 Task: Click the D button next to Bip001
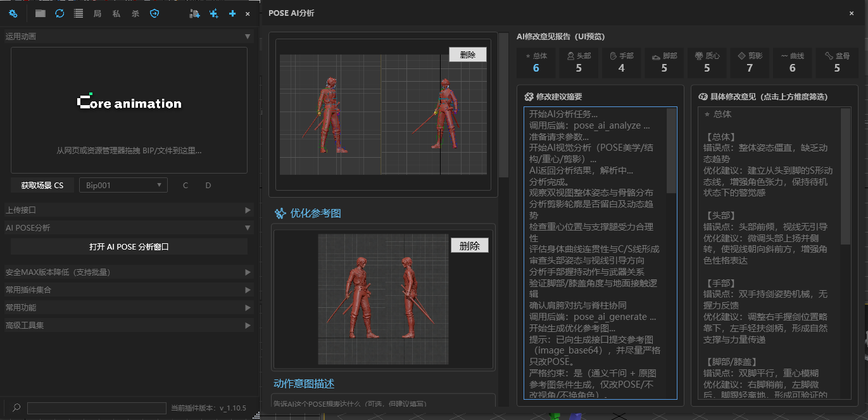point(208,186)
